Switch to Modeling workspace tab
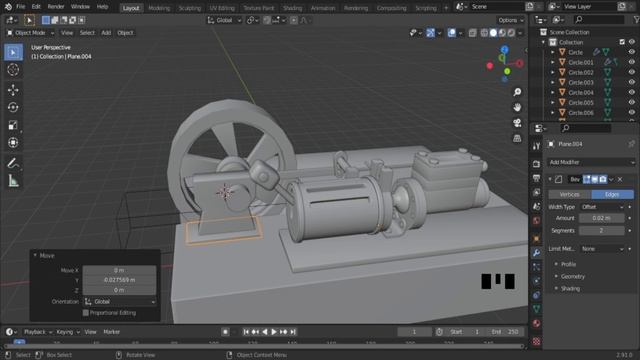This screenshot has height=360, width=640. pos(159,8)
